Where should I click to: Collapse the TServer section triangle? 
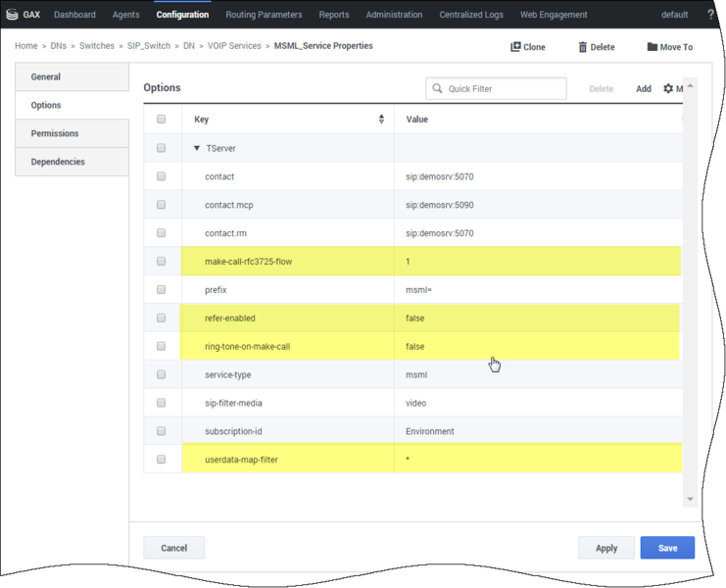[197, 148]
